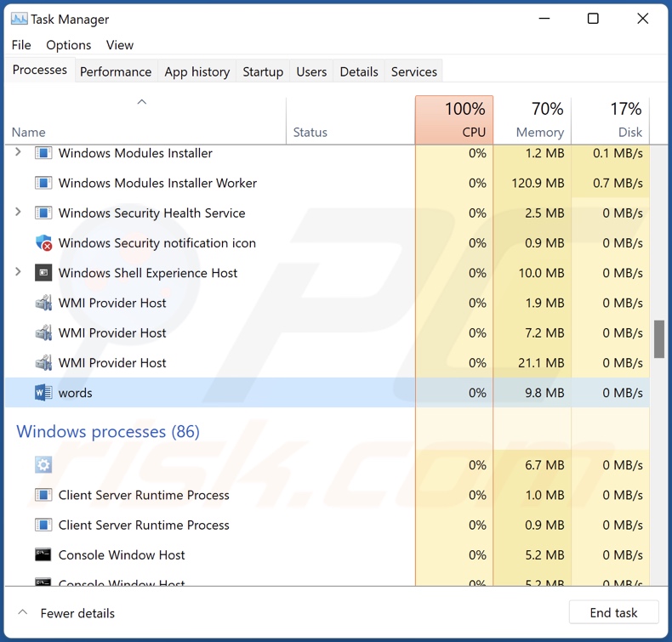Screen dimensions: 672x642
Task: Click the unnamed gear process icon
Action: click(x=43, y=464)
